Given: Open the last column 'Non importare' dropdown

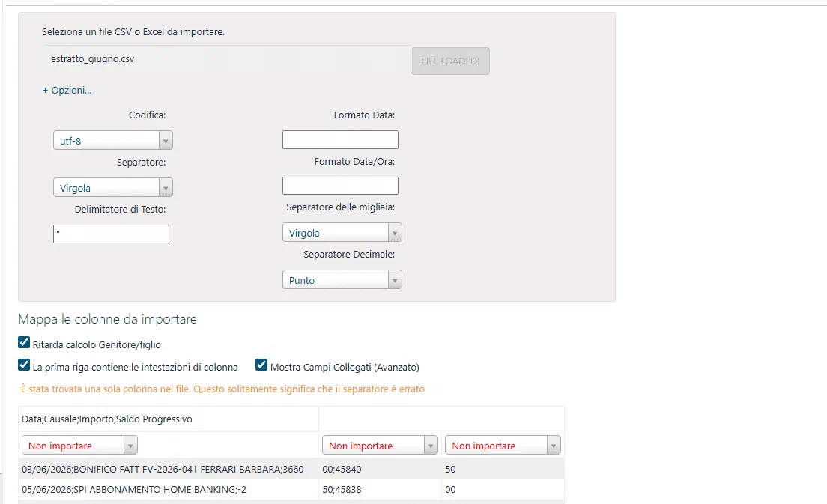Looking at the screenshot, I should pyautogui.click(x=503, y=446).
